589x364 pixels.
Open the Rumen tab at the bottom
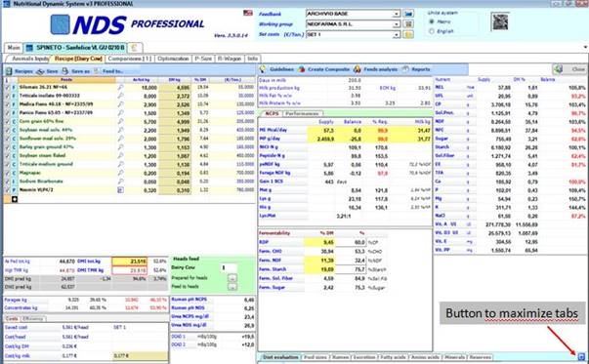340,357
